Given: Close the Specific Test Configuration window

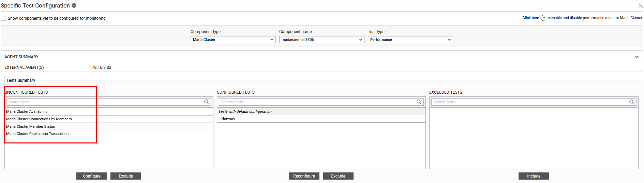Looking at the screenshot, I should click(x=640, y=6).
